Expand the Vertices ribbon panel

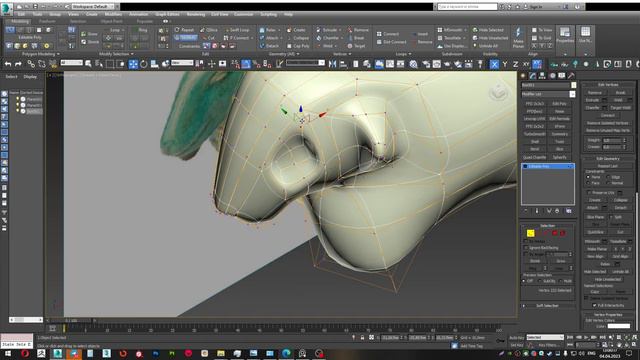click(342, 54)
